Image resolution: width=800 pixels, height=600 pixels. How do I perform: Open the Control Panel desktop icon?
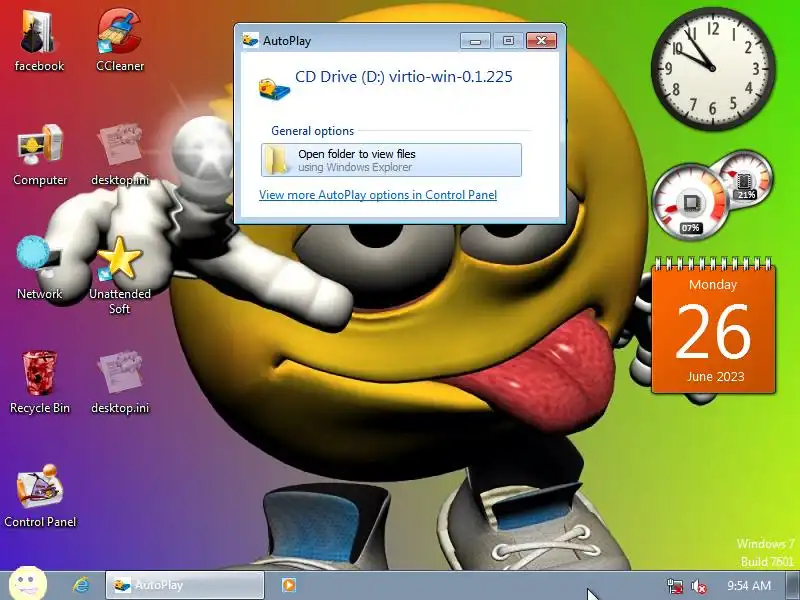tap(40, 496)
